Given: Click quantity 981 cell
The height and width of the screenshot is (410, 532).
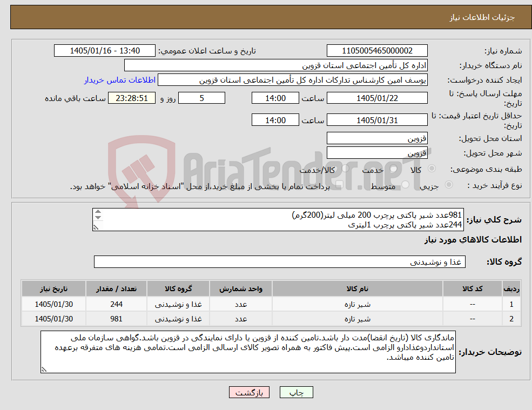Looking at the screenshot, I should click(x=116, y=319).
